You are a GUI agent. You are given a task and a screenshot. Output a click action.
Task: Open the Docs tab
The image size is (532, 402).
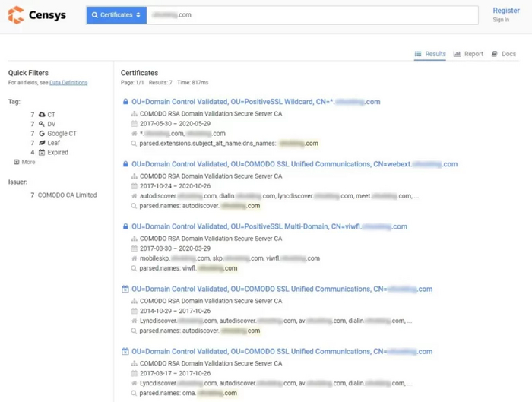point(504,54)
